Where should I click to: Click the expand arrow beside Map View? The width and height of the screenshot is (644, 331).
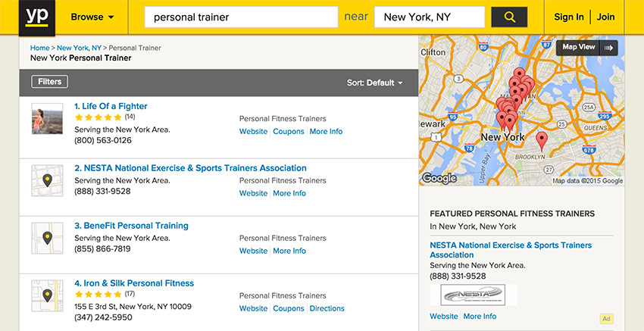pyautogui.click(x=608, y=48)
